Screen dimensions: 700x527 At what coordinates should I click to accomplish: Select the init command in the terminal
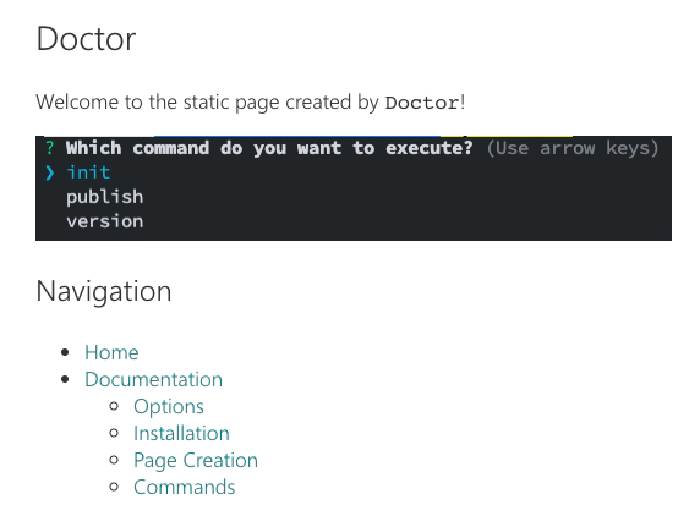(88, 172)
